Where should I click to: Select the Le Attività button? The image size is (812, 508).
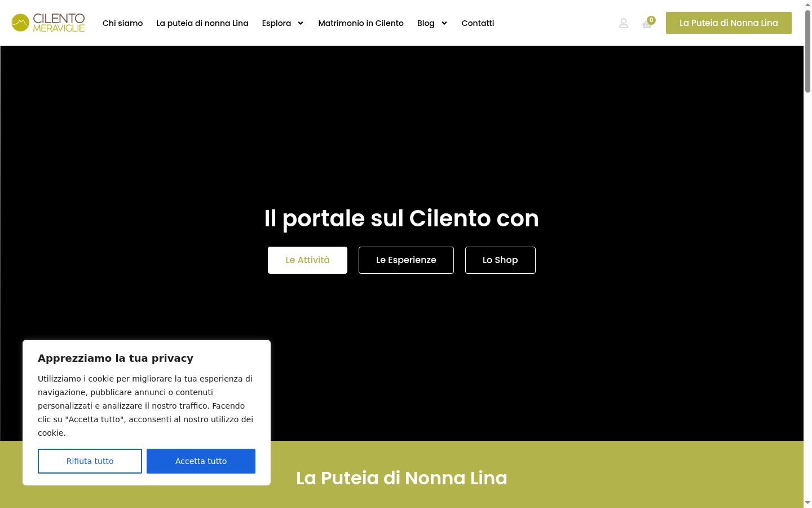click(x=307, y=260)
